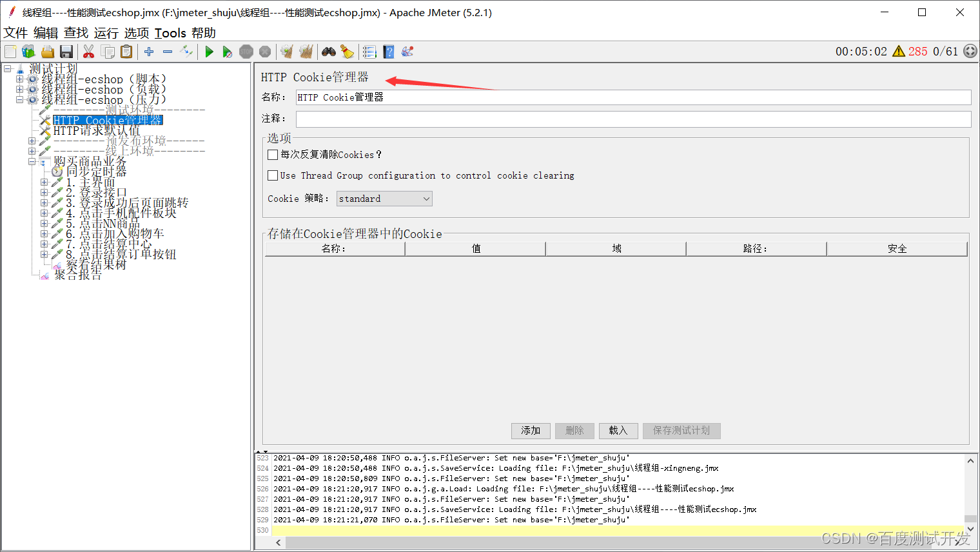Screen dimensions: 980x552
Task: Enable Use Thread Group configuration checkbox
Action: (x=273, y=175)
